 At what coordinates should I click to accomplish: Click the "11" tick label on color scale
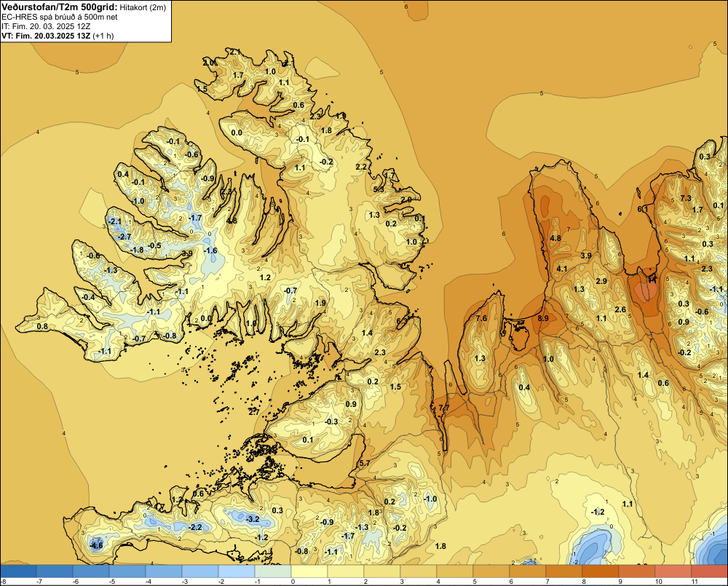coord(695,582)
